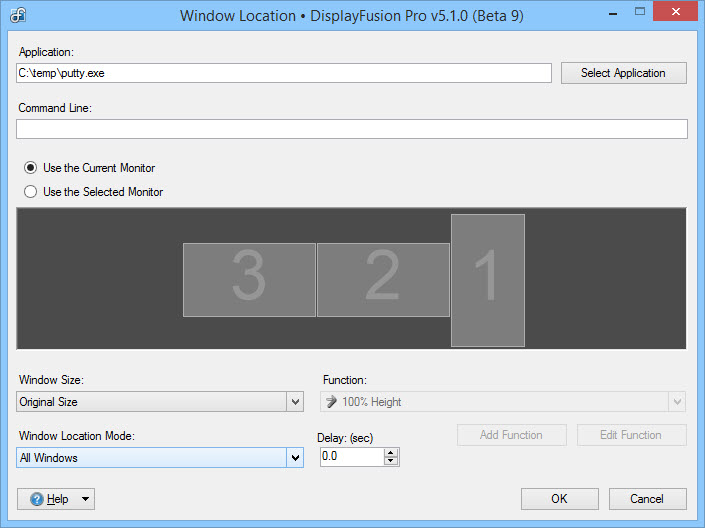Minimize the Window Location dialog

click(x=613, y=13)
